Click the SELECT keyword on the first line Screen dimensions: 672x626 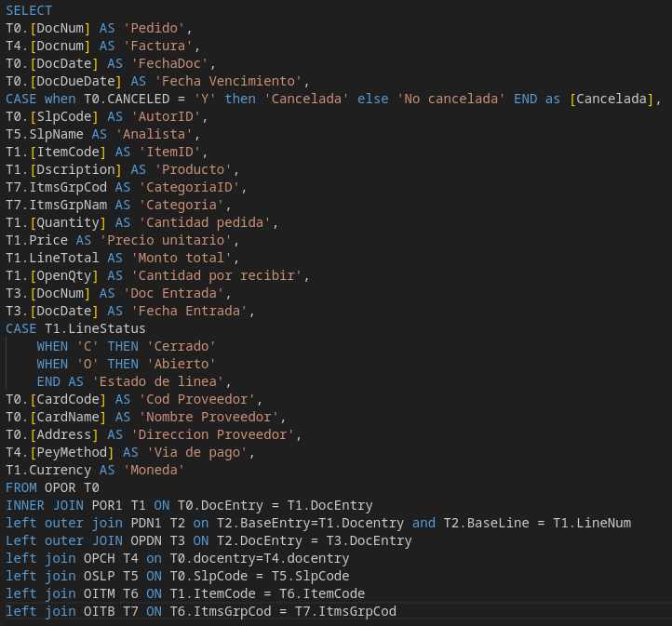29,10
